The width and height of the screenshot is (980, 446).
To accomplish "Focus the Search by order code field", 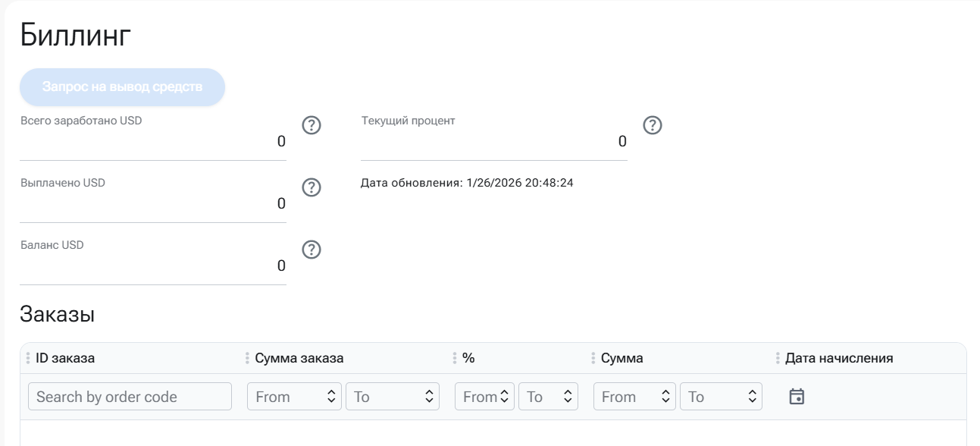I will [130, 397].
